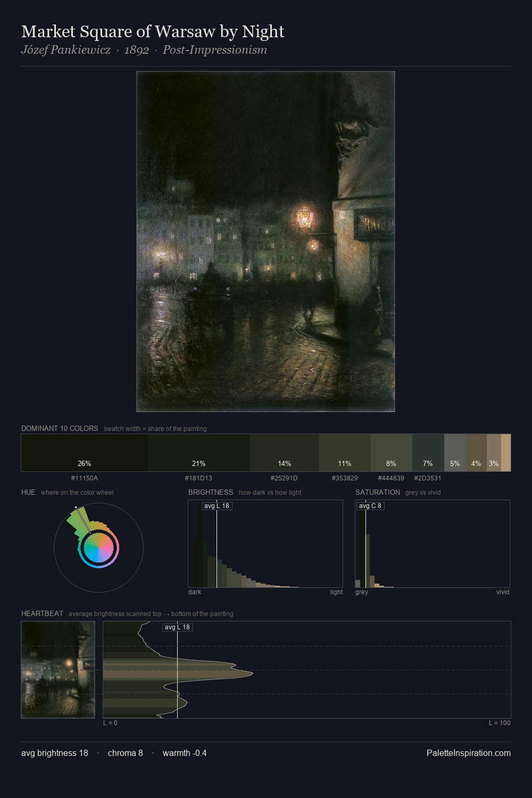The width and height of the screenshot is (532, 798).
Task: Click the 'L = 0' axis label
Action: 110,723
